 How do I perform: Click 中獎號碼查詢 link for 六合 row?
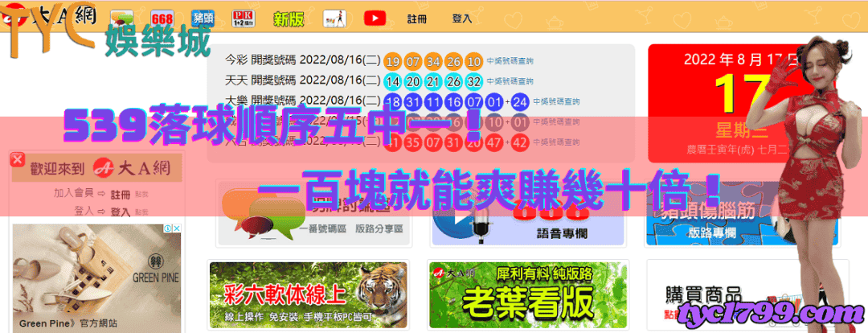(x=556, y=142)
